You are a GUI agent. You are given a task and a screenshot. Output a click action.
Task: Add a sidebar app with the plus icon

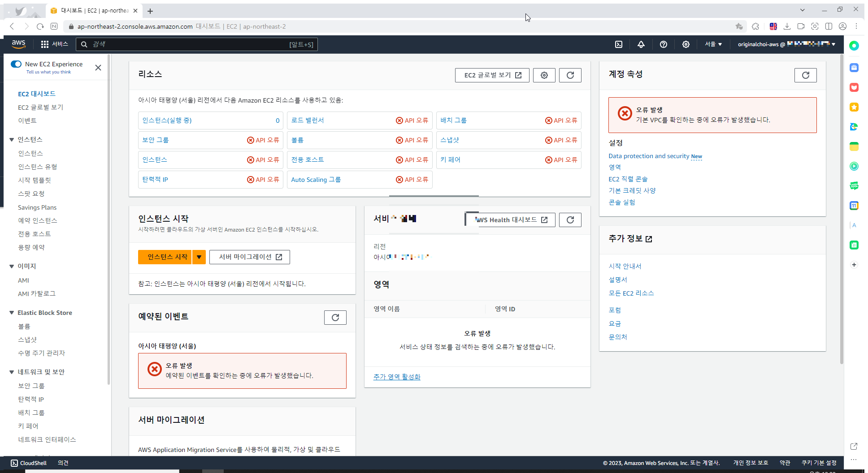tap(854, 265)
